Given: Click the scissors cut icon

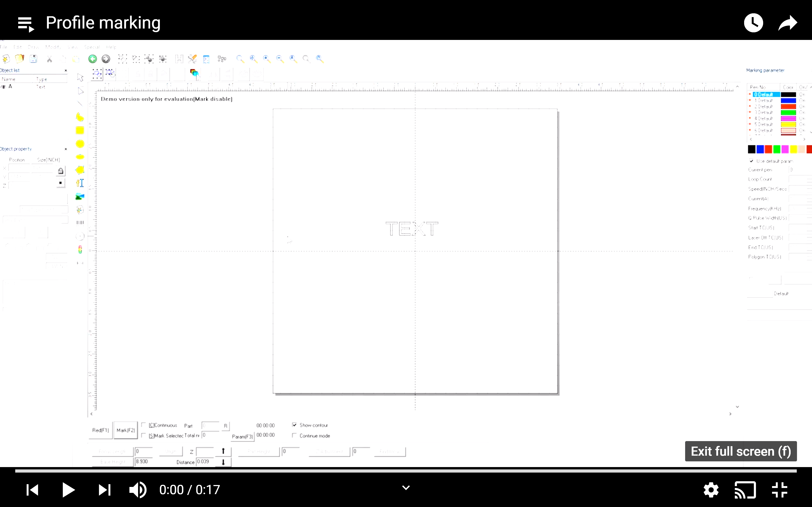Looking at the screenshot, I should coord(49,59).
